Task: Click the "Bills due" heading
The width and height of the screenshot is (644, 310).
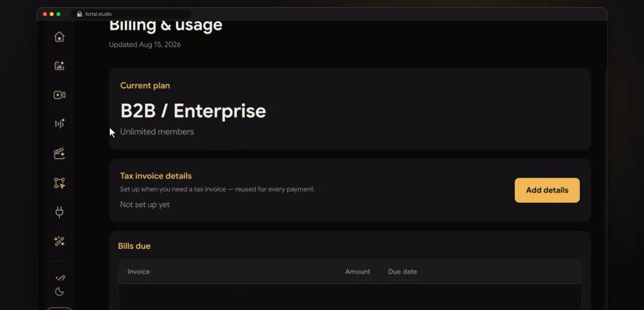Action: coord(134,246)
